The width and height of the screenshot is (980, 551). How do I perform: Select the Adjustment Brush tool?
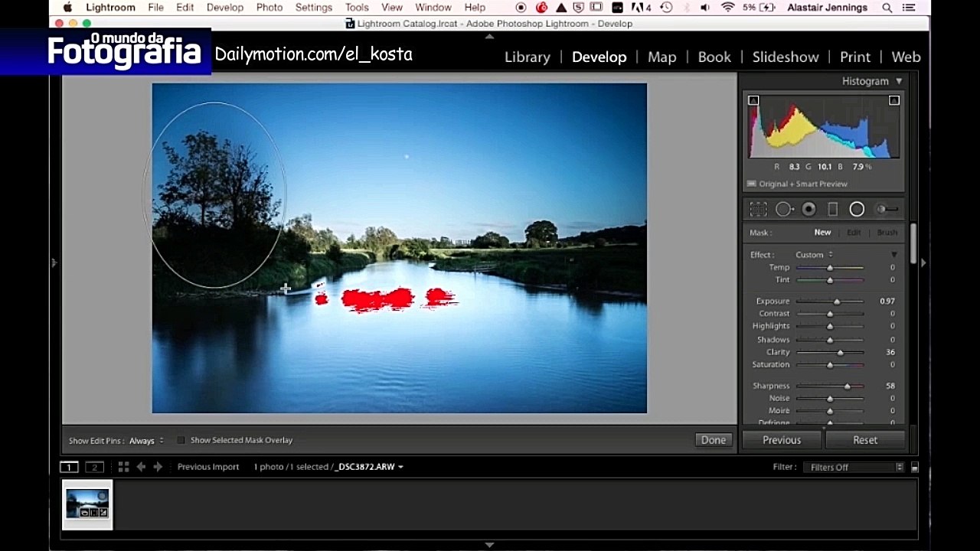(x=887, y=209)
